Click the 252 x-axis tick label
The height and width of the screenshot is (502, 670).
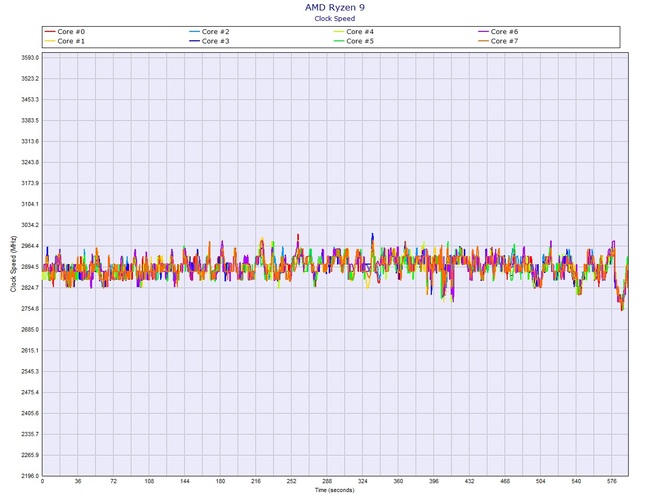[291, 481]
